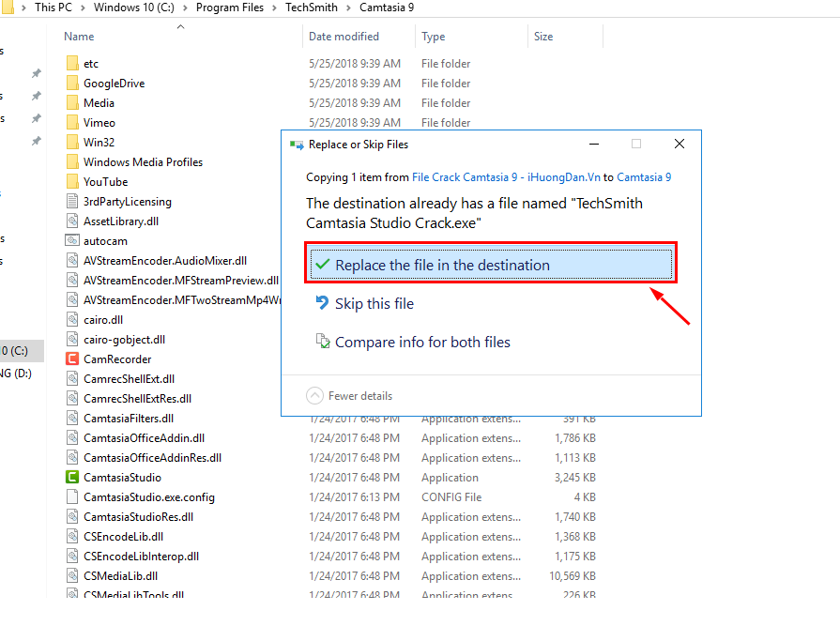Click the CamRecorder red application icon
This screenshot has width=840, height=641.
click(72, 359)
